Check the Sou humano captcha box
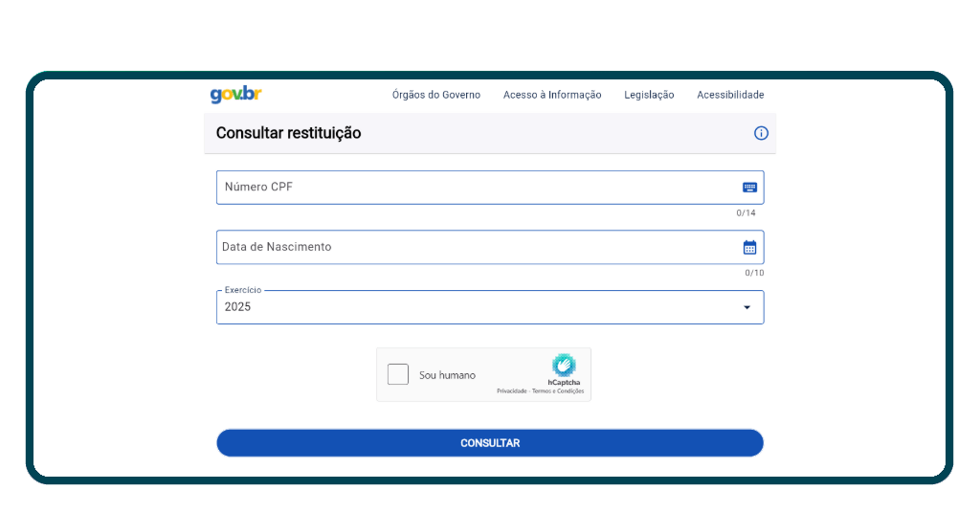This screenshot has width=980, height=513. [x=398, y=374]
